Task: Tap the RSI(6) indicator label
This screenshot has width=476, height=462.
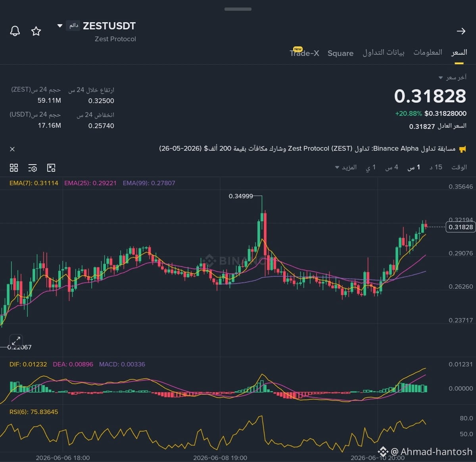Action: 34,412
